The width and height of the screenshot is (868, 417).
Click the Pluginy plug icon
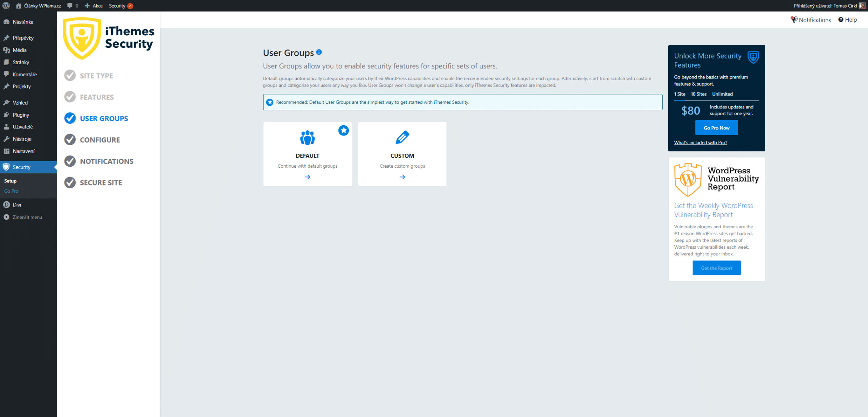6,115
